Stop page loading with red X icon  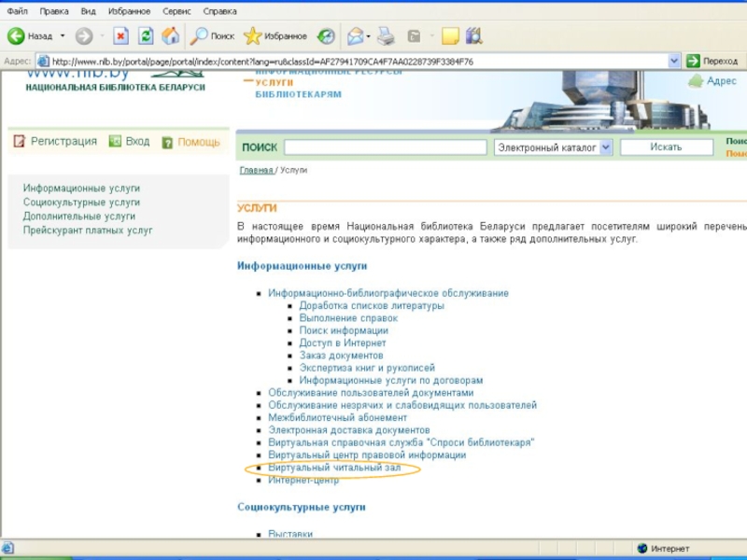(x=121, y=36)
